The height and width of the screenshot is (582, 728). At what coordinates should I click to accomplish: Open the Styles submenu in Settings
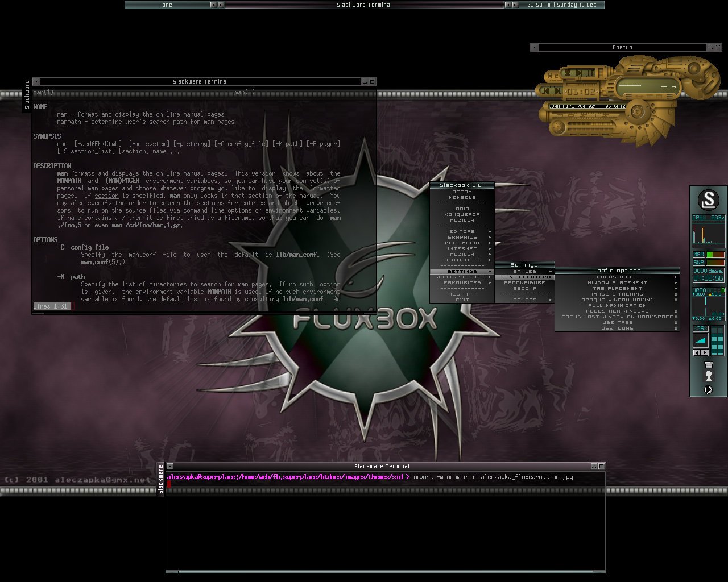[524, 271]
